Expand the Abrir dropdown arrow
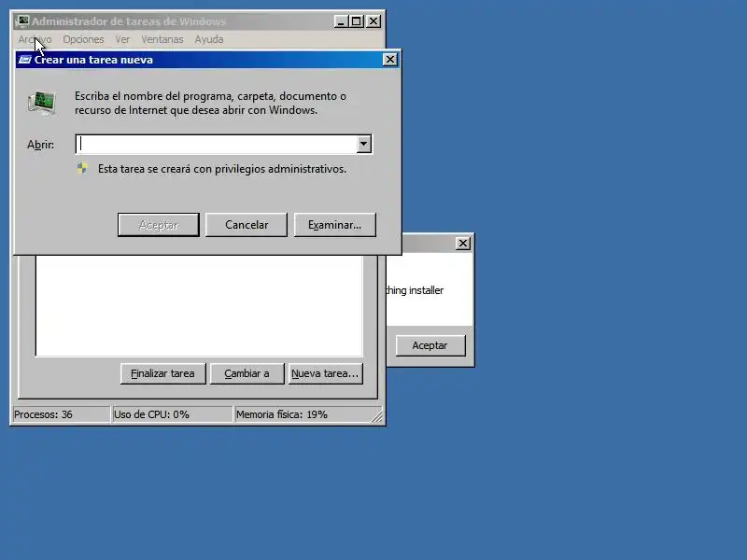 (x=363, y=144)
